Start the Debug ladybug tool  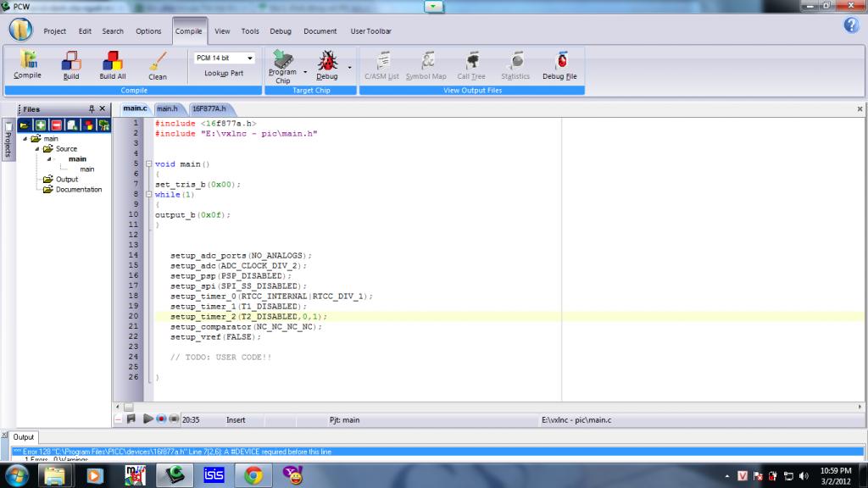326,62
